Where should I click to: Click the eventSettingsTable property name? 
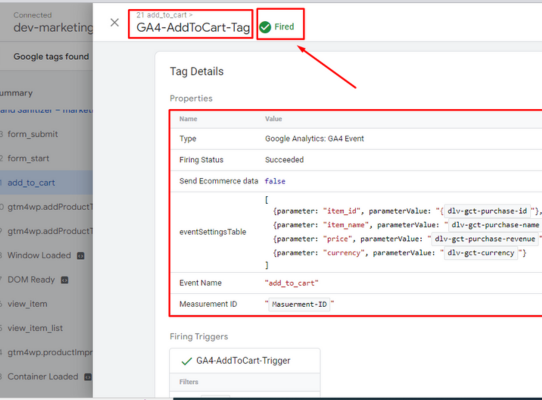point(213,232)
